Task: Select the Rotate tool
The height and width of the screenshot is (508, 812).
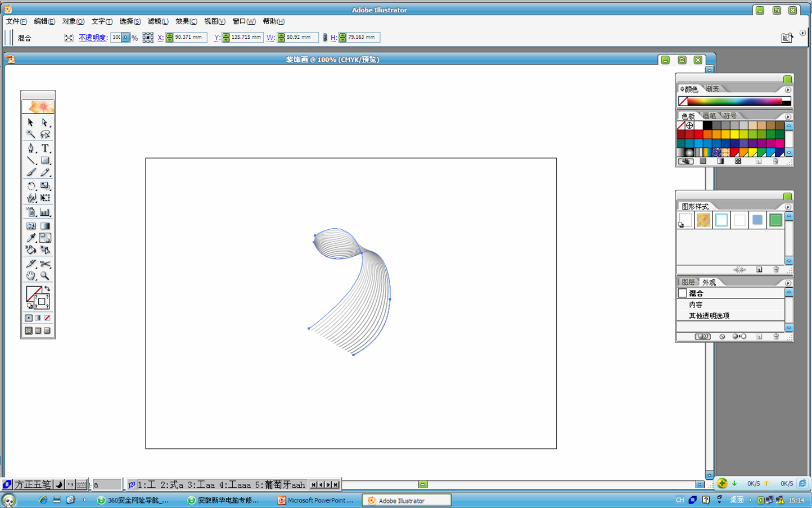Action: pos(31,186)
